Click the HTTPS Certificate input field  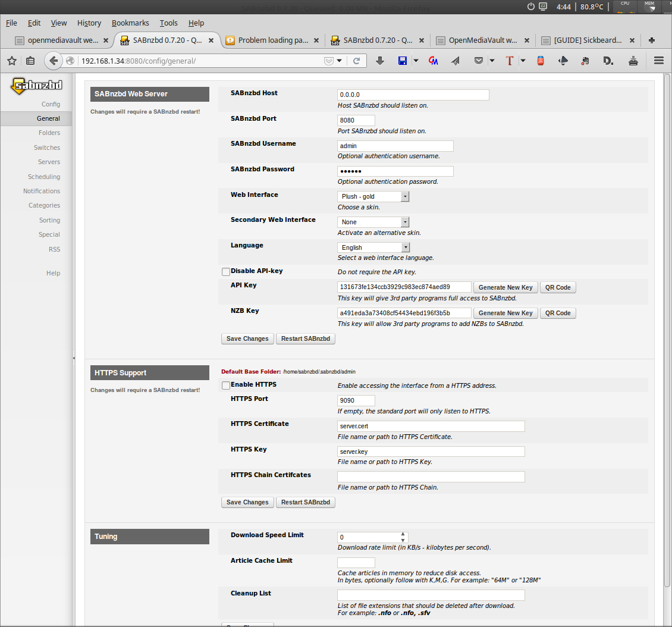coord(431,427)
